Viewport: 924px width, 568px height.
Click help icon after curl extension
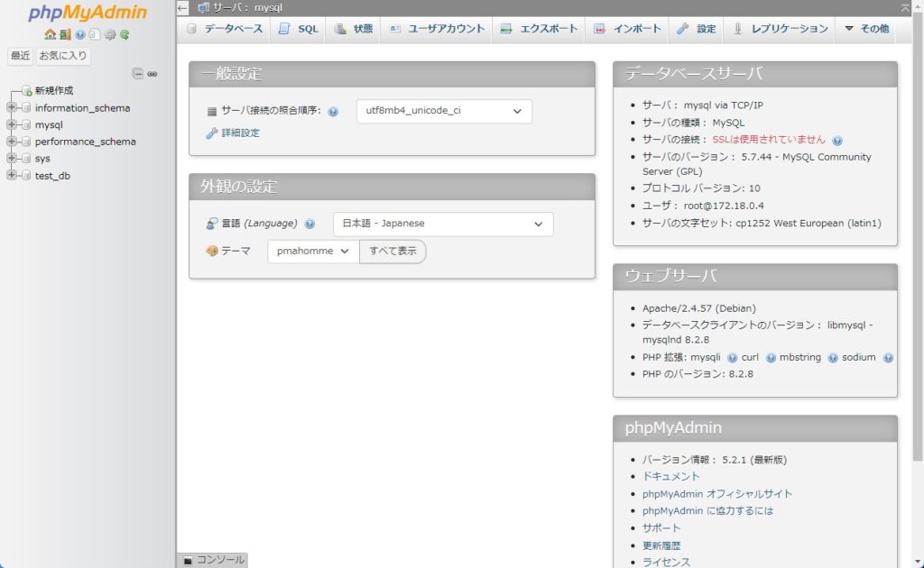[771, 358]
